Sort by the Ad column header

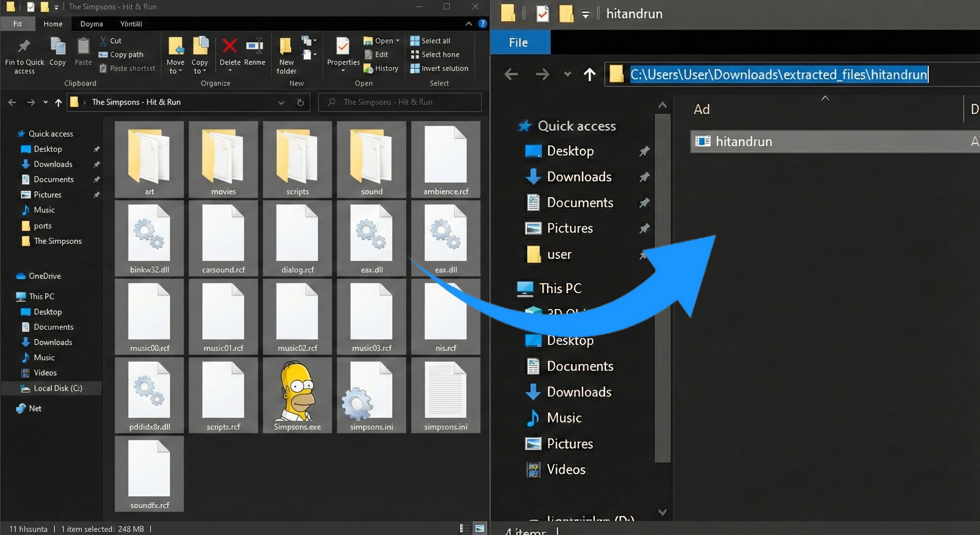tap(702, 109)
